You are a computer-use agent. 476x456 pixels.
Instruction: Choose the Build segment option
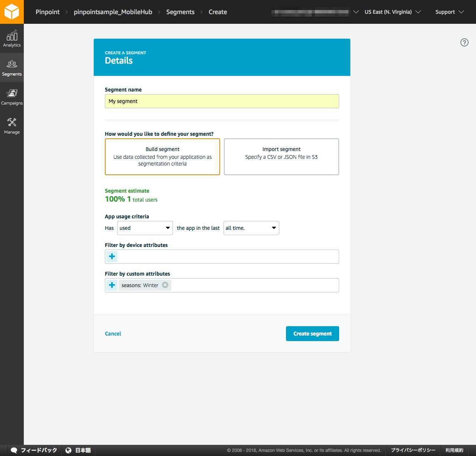[x=163, y=157]
